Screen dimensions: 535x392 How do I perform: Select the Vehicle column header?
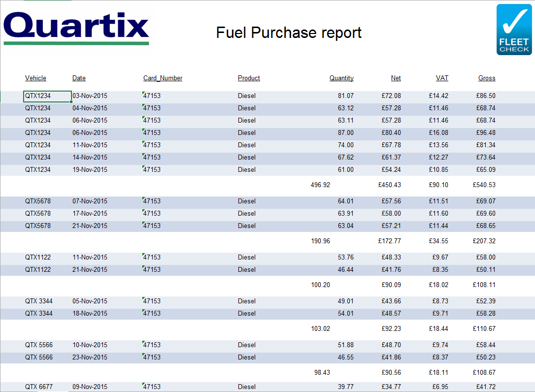pyautogui.click(x=35, y=78)
